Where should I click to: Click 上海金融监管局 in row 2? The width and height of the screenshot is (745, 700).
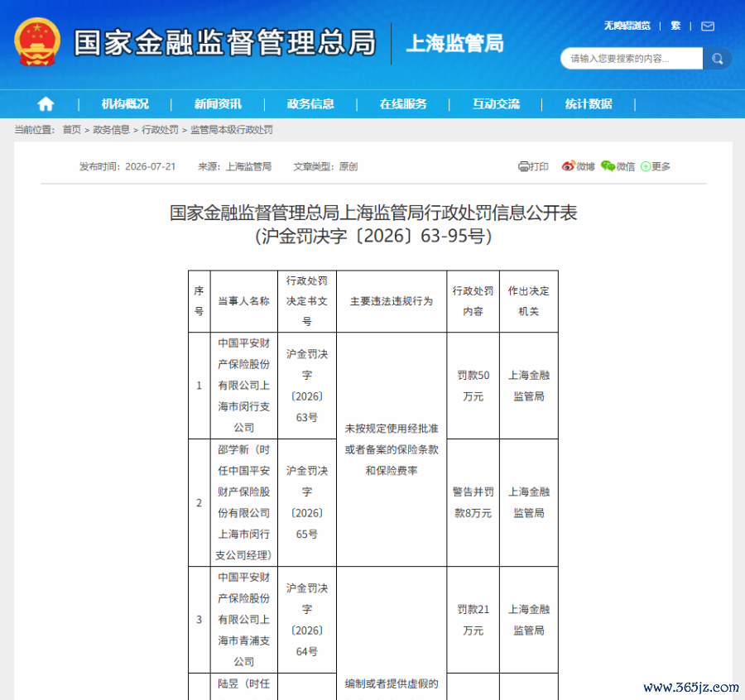(x=529, y=502)
